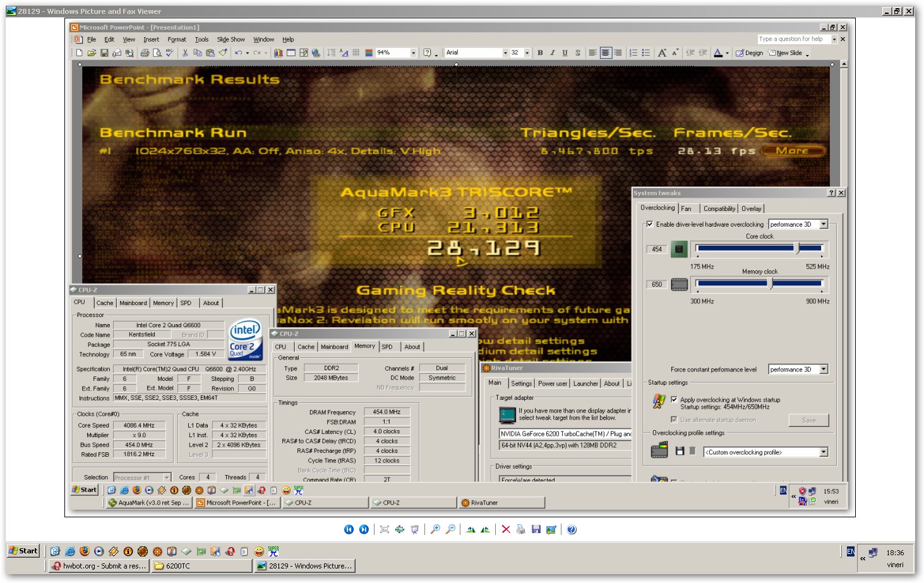Screen dimensions: 924x583
Task: Toggle Enable driver-level hardware overclocking checkbox
Action: (649, 224)
